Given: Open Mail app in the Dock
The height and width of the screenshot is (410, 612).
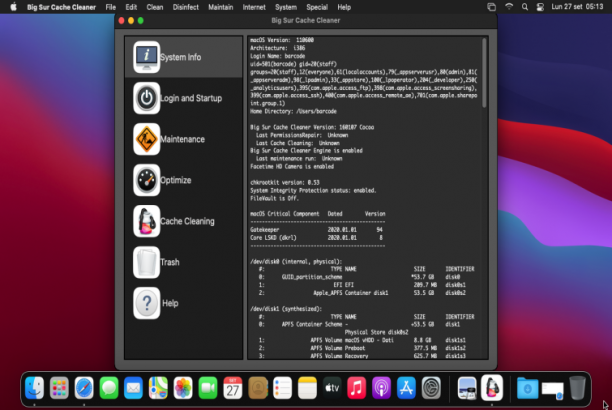Looking at the screenshot, I should point(133,388).
